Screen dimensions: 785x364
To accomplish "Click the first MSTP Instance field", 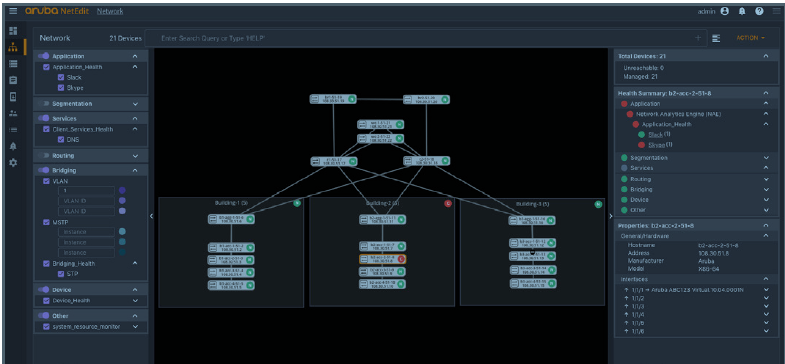I will [x=86, y=232].
